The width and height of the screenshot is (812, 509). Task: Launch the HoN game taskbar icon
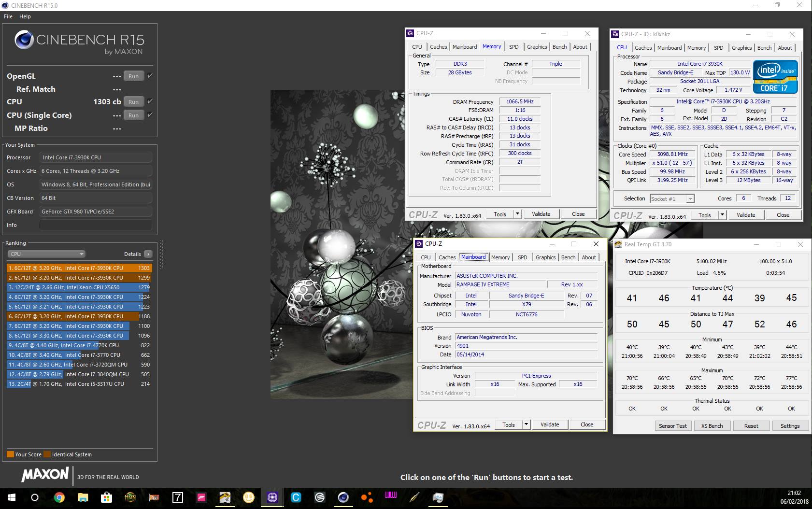(130, 497)
